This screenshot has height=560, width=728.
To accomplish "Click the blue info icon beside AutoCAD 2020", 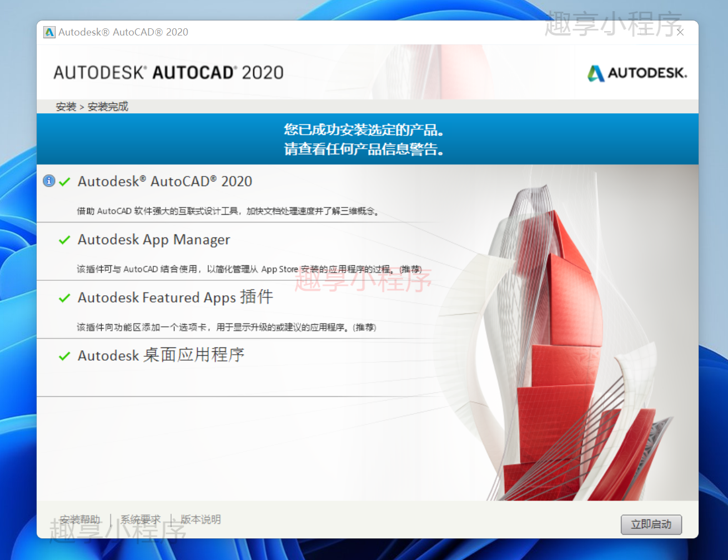I will coord(49,181).
